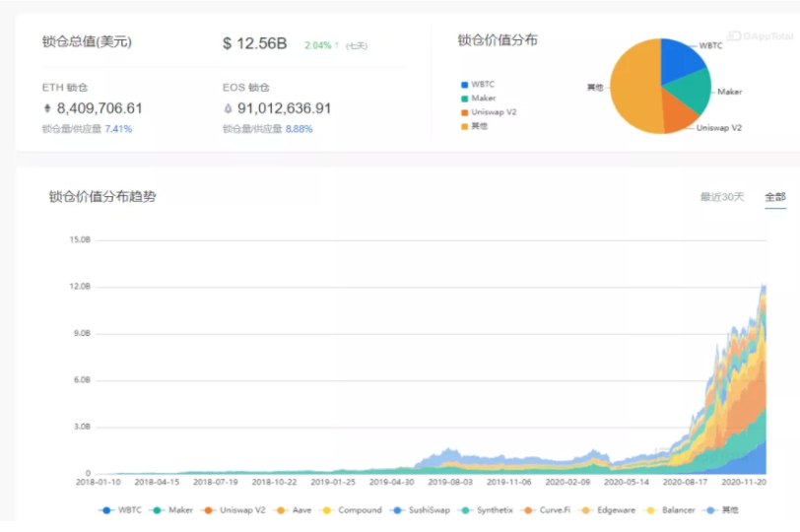
Task: Switch to the 最近30天 tab
Action: click(x=722, y=197)
